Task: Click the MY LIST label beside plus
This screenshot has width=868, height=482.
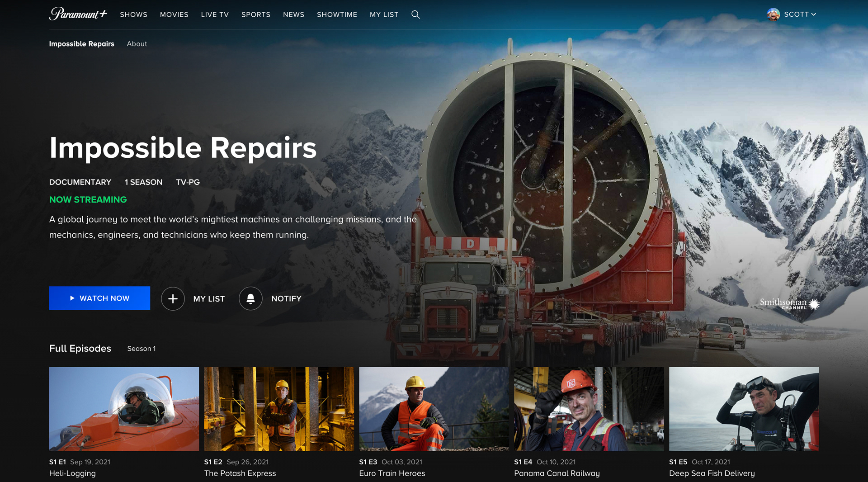Action: pos(209,299)
